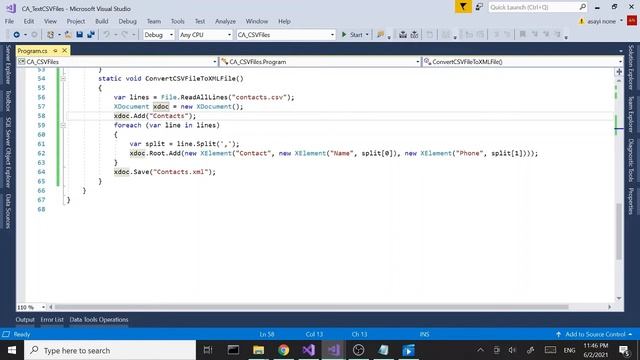Open the SQL Server Object Explorer side tab
The image size is (640, 360).
pos(8,152)
